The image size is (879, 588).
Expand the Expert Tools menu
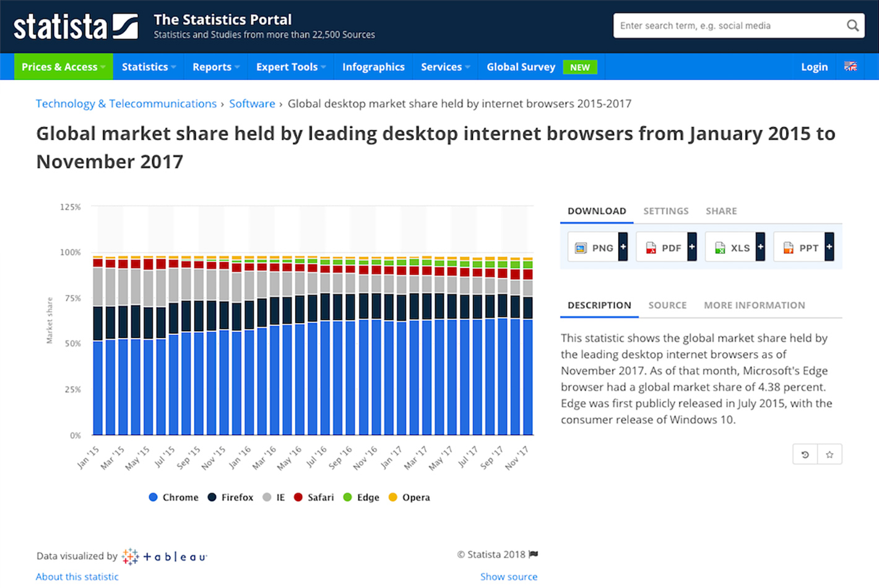click(x=290, y=67)
